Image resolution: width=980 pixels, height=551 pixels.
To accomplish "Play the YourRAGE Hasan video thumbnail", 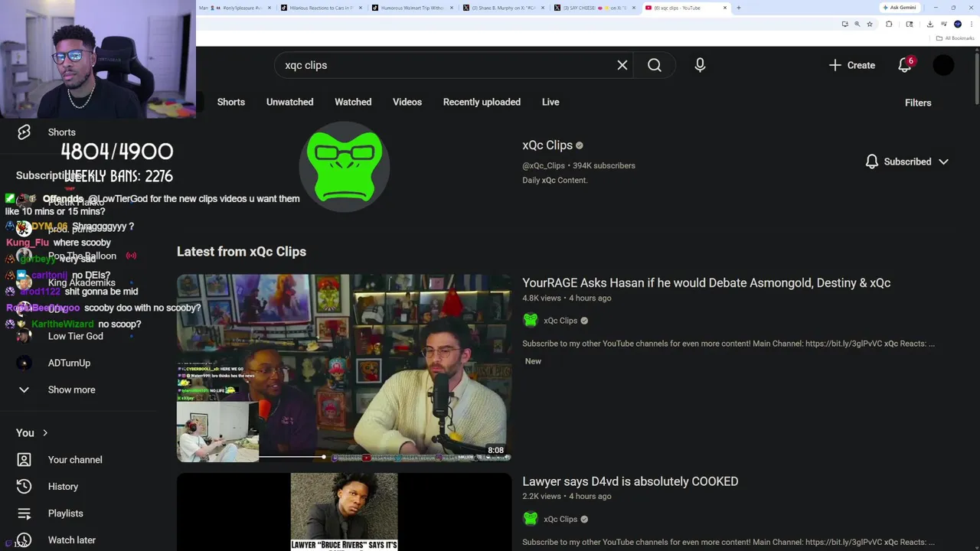I will click(x=344, y=368).
